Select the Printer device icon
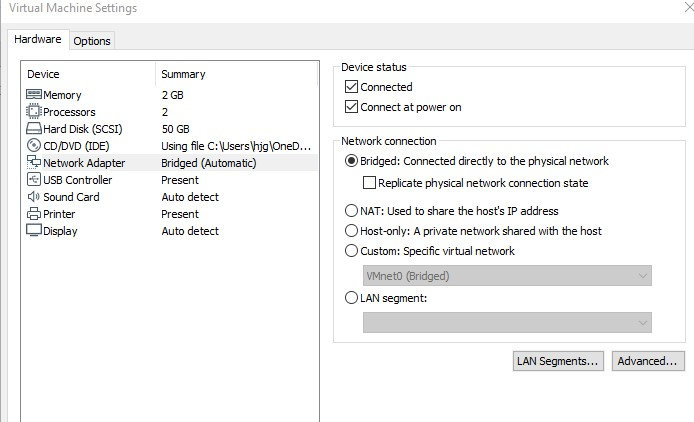694x422 pixels. [x=33, y=214]
